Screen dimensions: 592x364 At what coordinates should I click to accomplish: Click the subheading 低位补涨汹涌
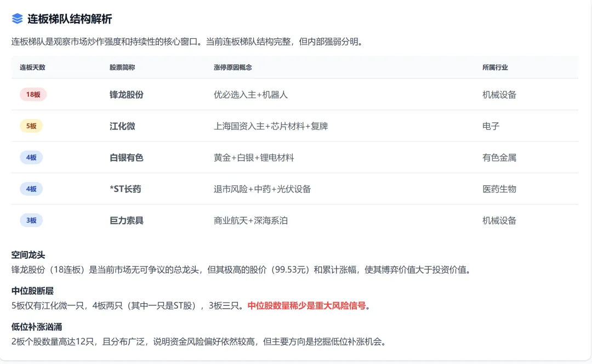pos(37,327)
